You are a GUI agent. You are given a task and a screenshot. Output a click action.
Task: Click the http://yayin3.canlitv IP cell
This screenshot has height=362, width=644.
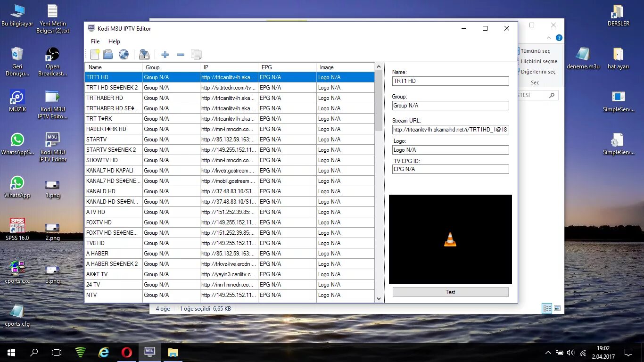(229, 274)
